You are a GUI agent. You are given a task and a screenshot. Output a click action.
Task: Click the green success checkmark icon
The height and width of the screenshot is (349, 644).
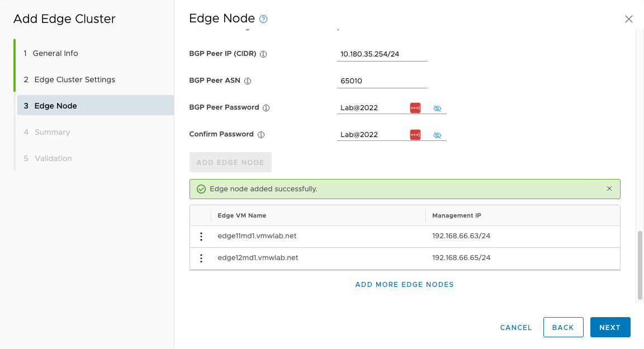tap(201, 189)
